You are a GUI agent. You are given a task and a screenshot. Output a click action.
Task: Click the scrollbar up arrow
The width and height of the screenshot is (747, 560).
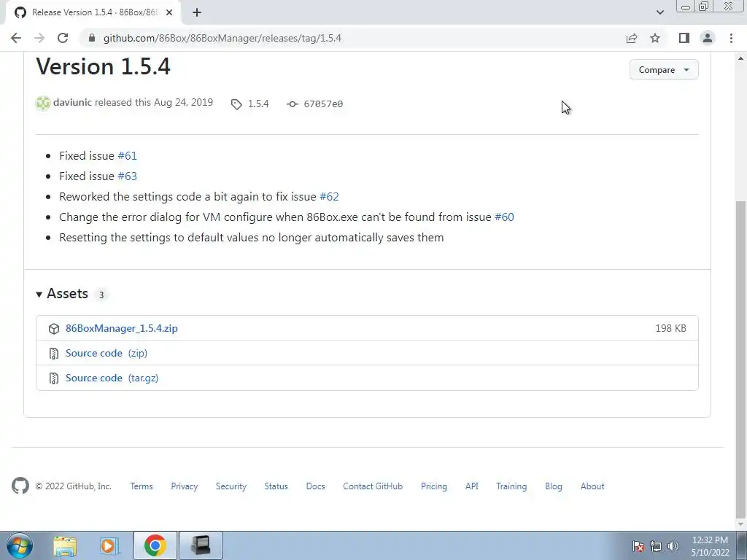740,58
